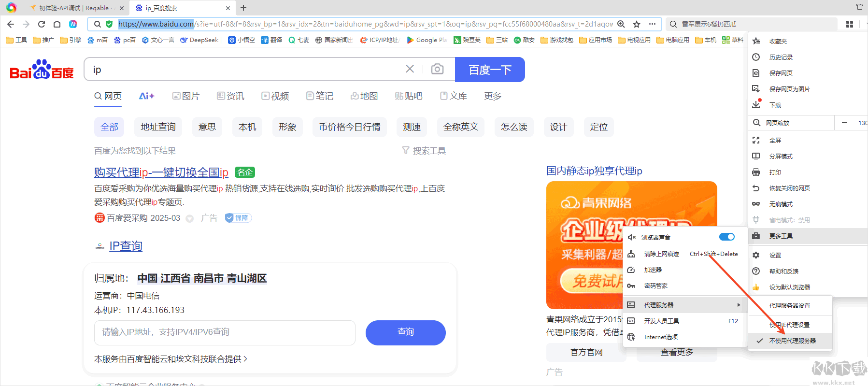
Task: Click the 官方官网 button
Action: pyautogui.click(x=586, y=353)
